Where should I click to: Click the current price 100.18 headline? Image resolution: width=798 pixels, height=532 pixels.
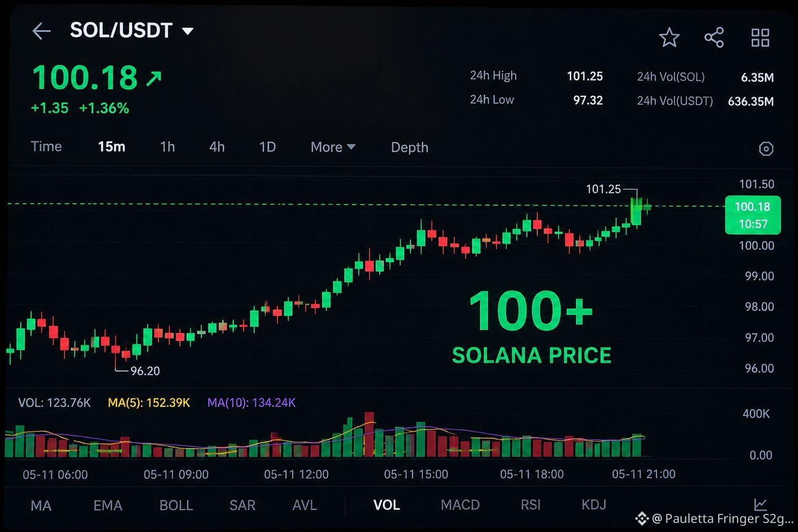85,77
